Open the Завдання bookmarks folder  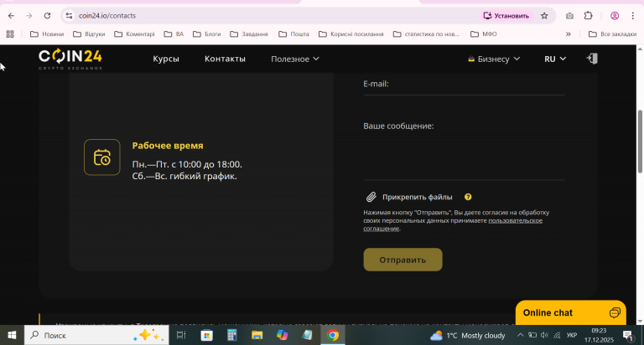click(x=249, y=34)
